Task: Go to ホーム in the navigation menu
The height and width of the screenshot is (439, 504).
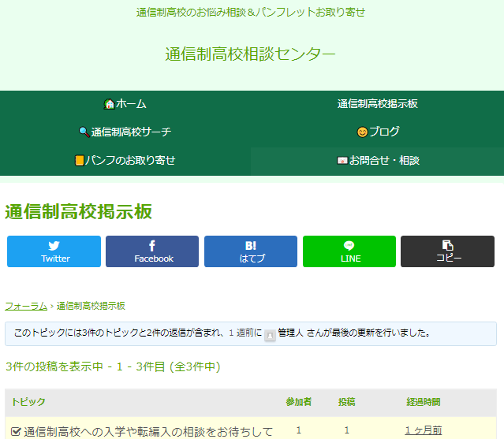Action: click(x=125, y=104)
